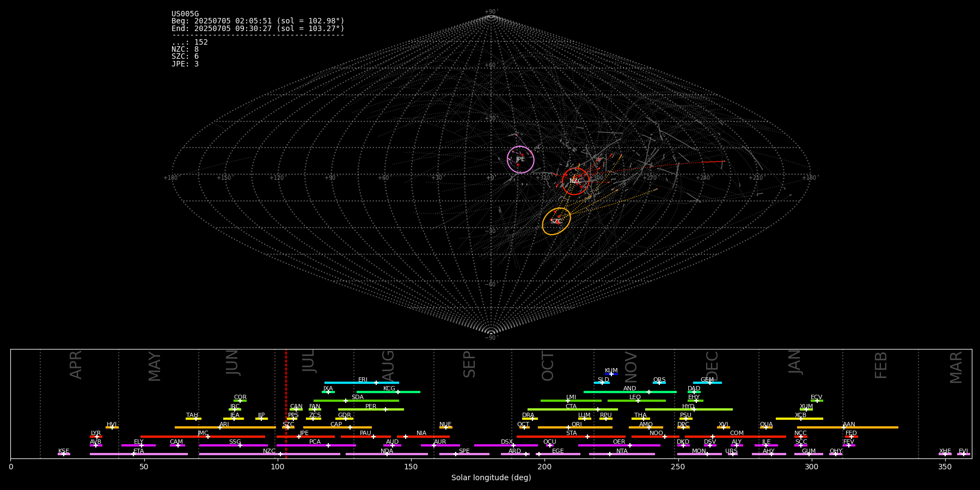The width and height of the screenshot is (980, 490).
Task: Select the SDA shower bar label
Action: coord(358,397)
